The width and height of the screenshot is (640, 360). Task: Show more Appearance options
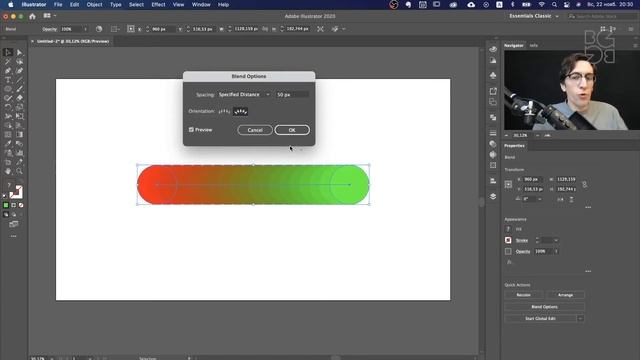click(588, 271)
